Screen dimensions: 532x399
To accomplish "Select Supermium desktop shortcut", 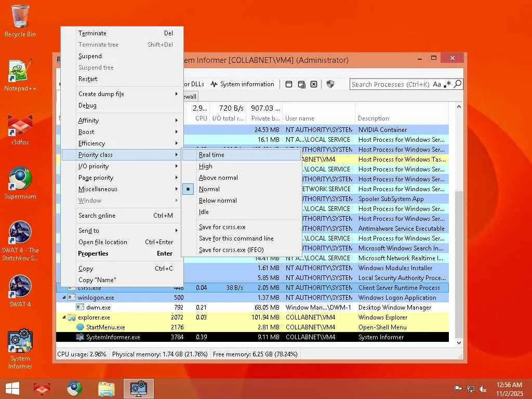I will [x=20, y=183].
